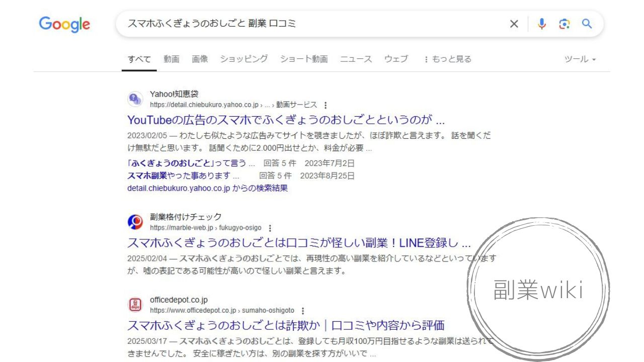Expand the ツール dropdown
644x362 pixels.
(580, 59)
